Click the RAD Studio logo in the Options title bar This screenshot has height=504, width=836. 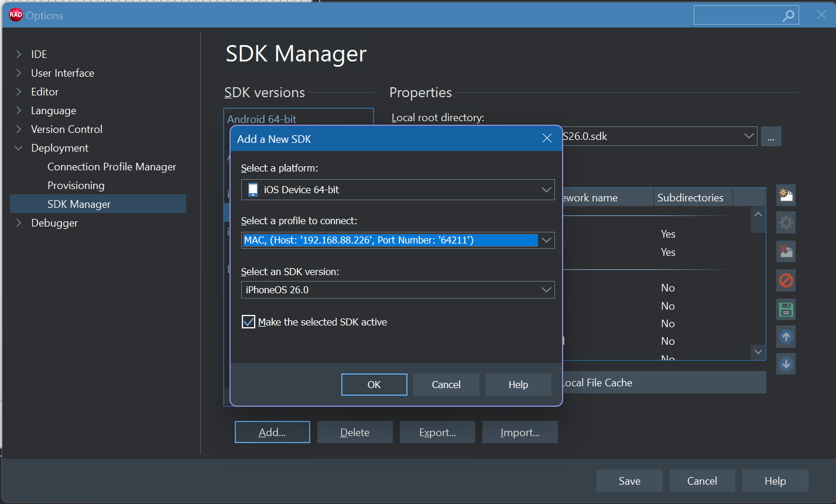[x=16, y=15]
